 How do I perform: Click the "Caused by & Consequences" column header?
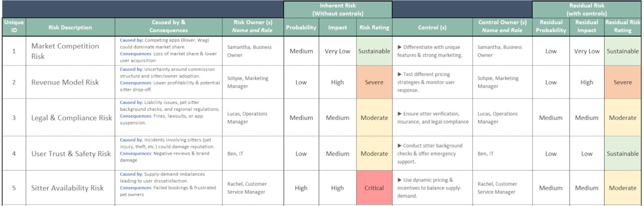pyautogui.click(x=169, y=27)
